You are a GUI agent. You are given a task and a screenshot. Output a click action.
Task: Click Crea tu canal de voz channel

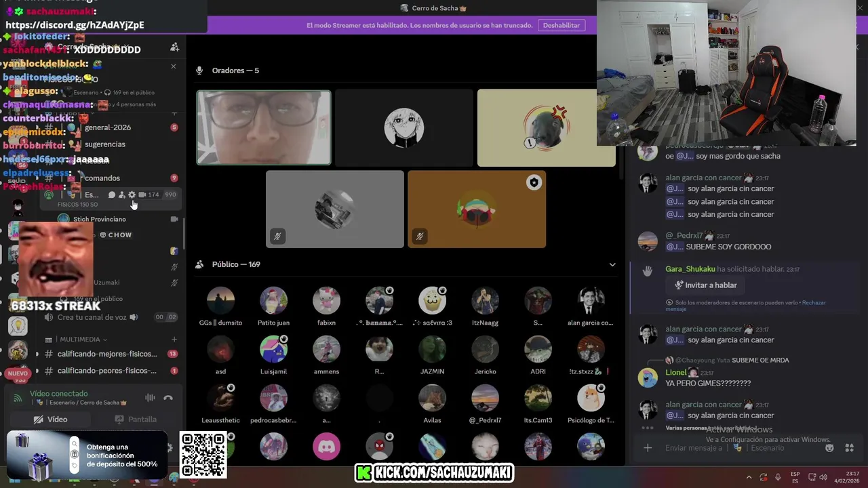[92, 317]
